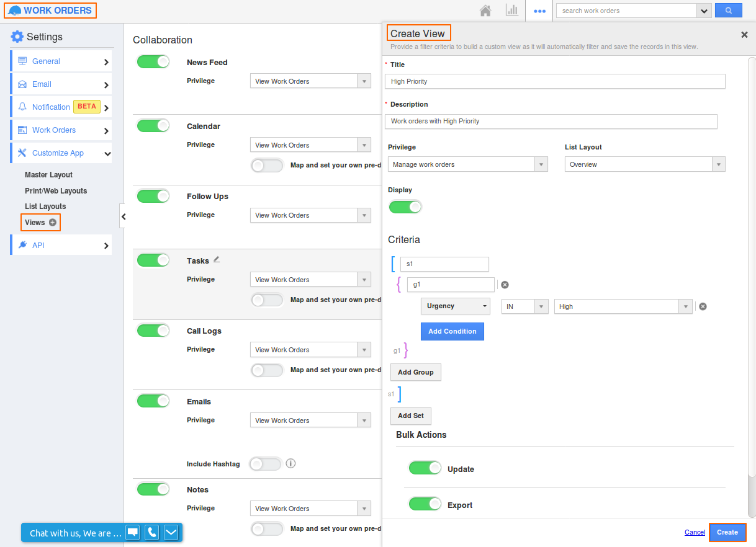Click the Cancel link
Screen dimensions: 756x547
point(695,532)
